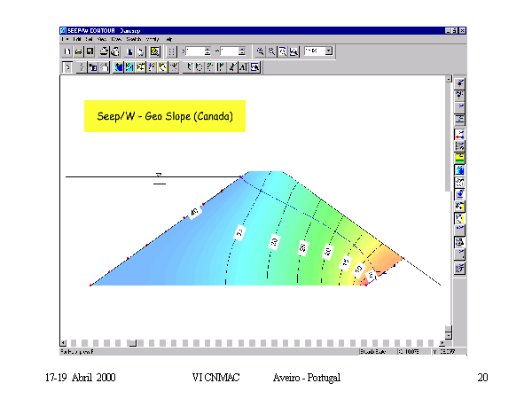Viewport: 532px width, 399px height.
Task: Open the Sketch menu
Action: pos(133,40)
